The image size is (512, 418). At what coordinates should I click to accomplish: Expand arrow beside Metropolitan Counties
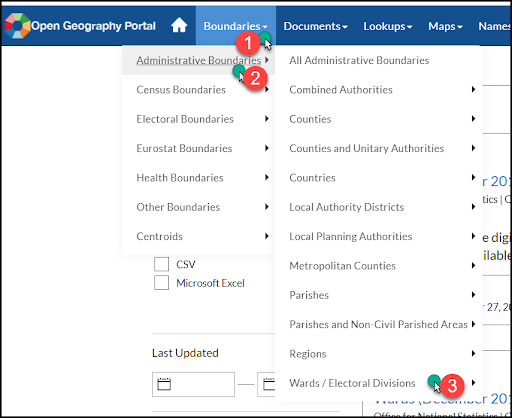pos(473,265)
